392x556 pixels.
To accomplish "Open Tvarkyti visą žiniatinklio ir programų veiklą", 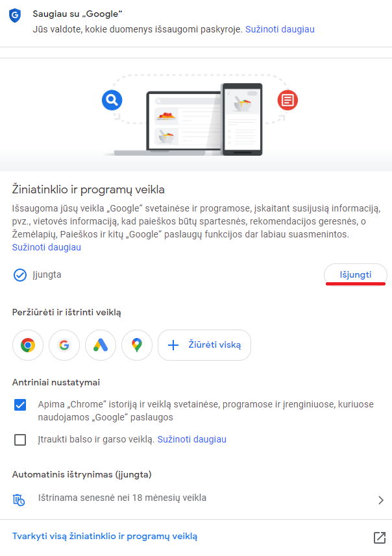I will [104, 536].
